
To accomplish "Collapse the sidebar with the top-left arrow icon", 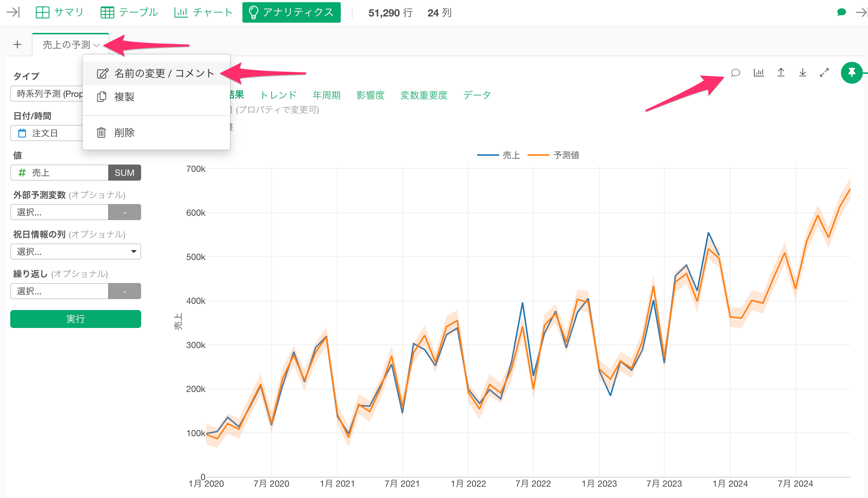I will (13, 12).
